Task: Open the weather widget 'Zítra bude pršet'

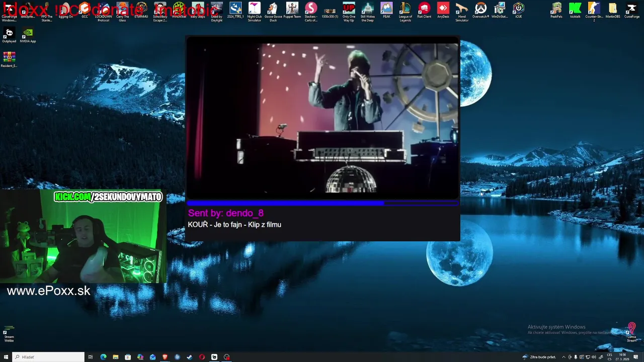Action: (x=539, y=357)
